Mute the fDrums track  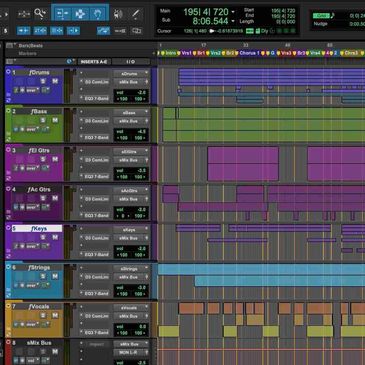coord(55,81)
